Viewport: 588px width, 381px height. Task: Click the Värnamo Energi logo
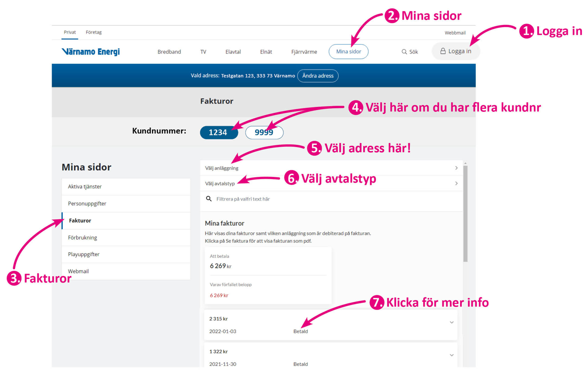coord(90,52)
